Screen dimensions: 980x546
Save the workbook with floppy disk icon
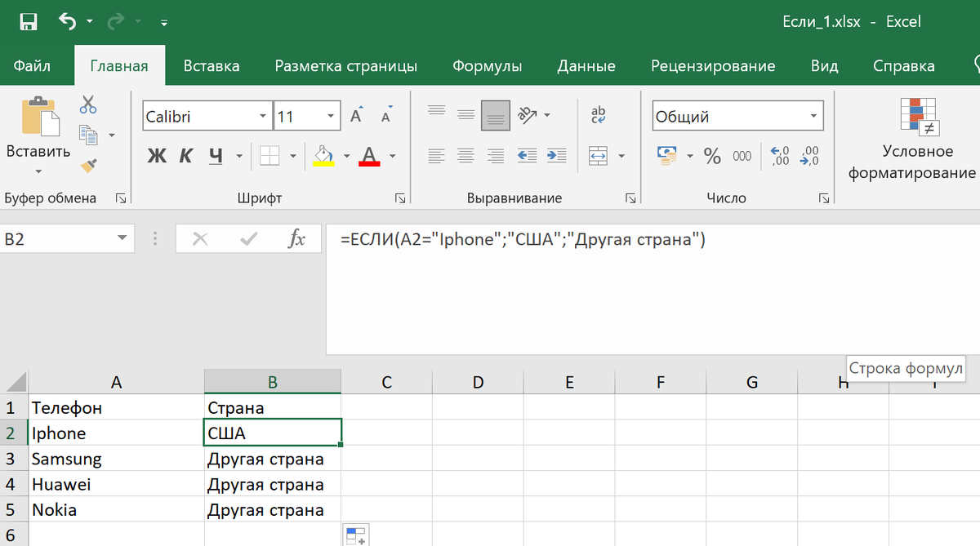click(27, 22)
